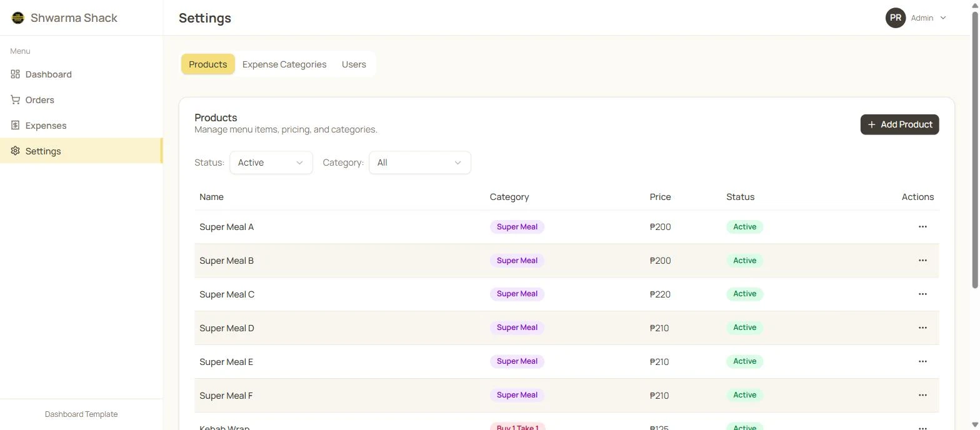Click the Settings page heading
The width and height of the screenshot is (980, 430).
pyautogui.click(x=205, y=18)
